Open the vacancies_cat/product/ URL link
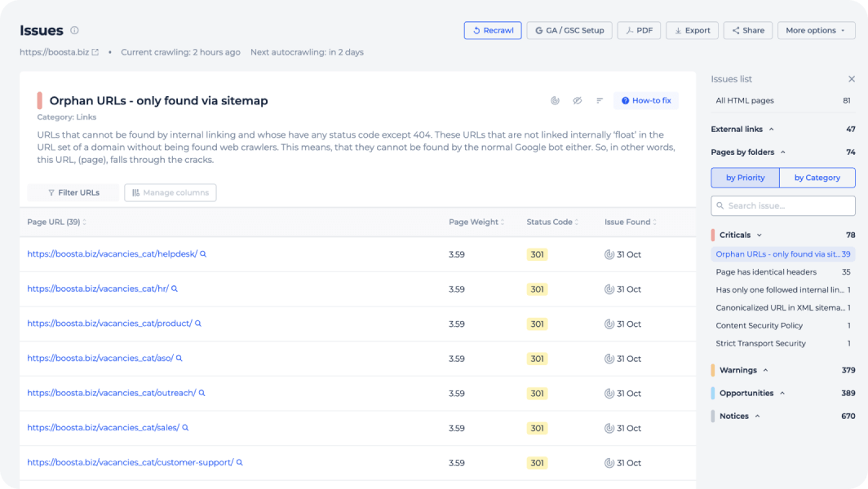This screenshot has width=868, height=489. coord(109,324)
